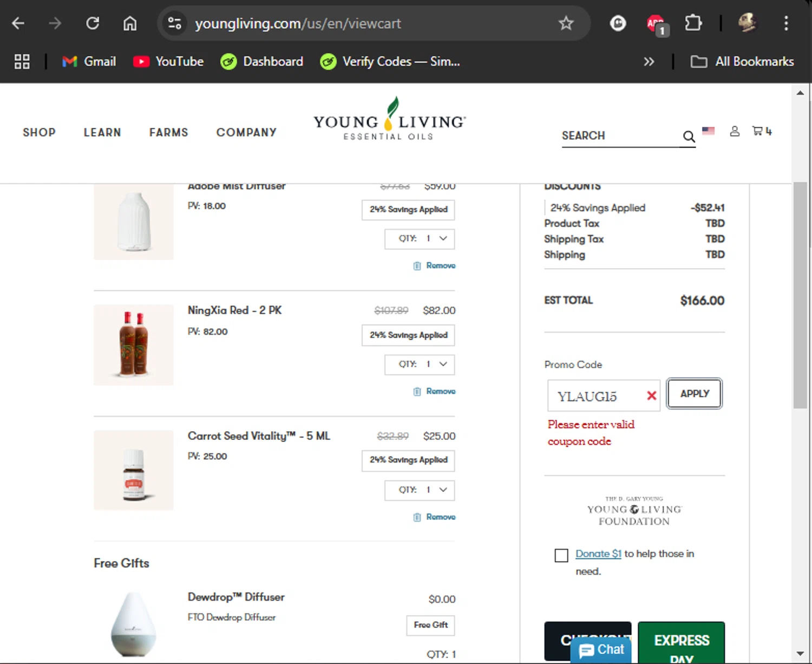Click the browser address bar URL
The height and width of the screenshot is (664, 812).
tap(298, 24)
